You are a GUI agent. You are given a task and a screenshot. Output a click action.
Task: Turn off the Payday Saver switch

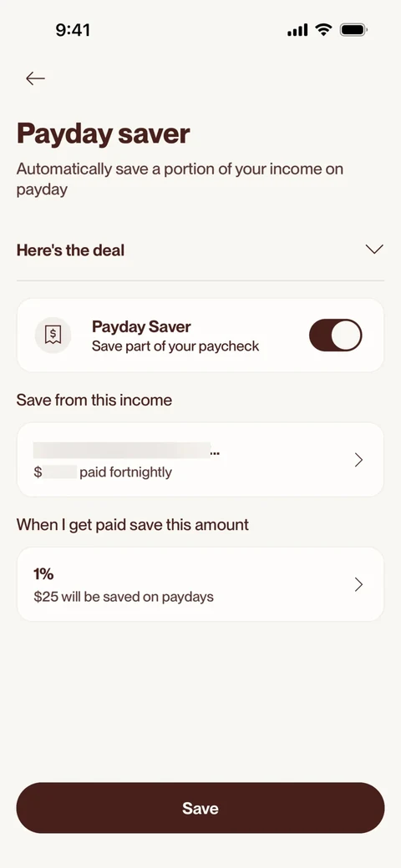(x=336, y=335)
